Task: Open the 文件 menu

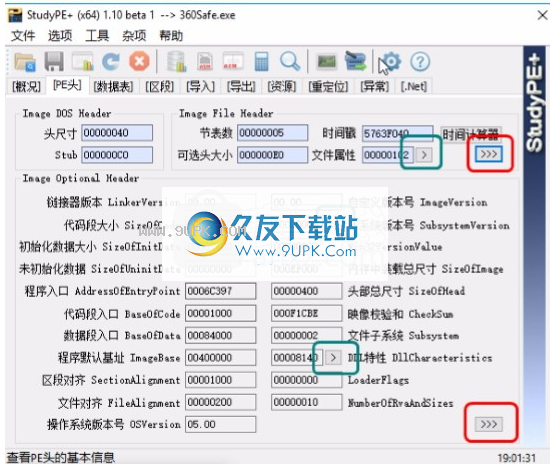Action: tap(23, 36)
